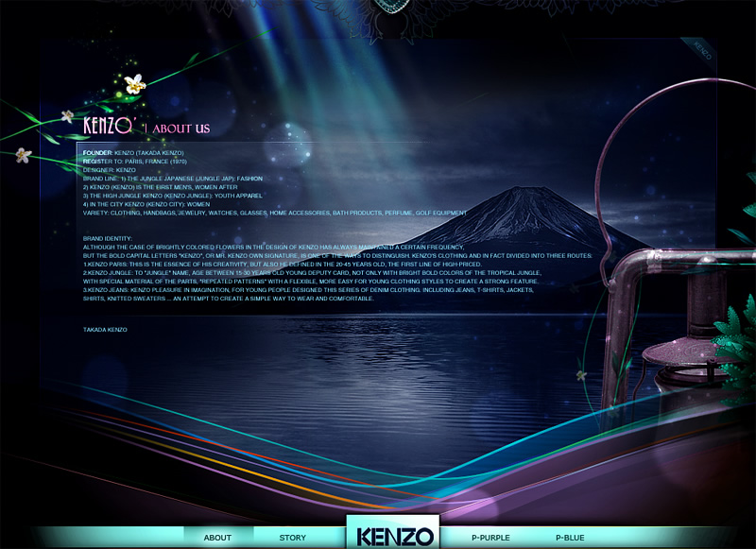Click the 'TAKADA KENZO' signature text

105,330
